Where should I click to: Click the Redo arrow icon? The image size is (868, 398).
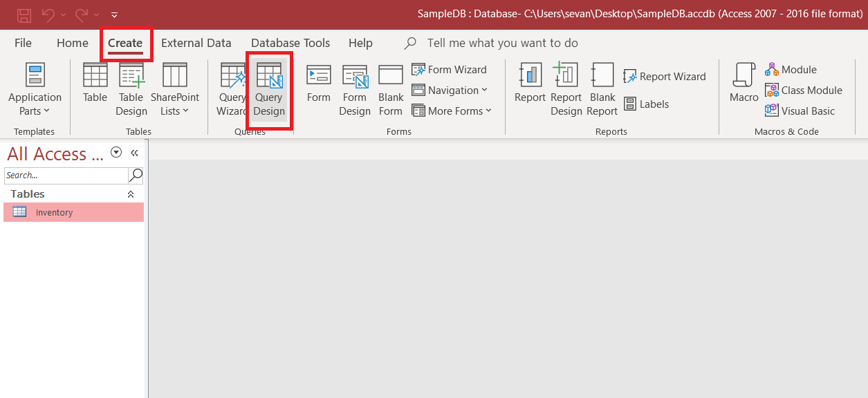tap(82, 14)
